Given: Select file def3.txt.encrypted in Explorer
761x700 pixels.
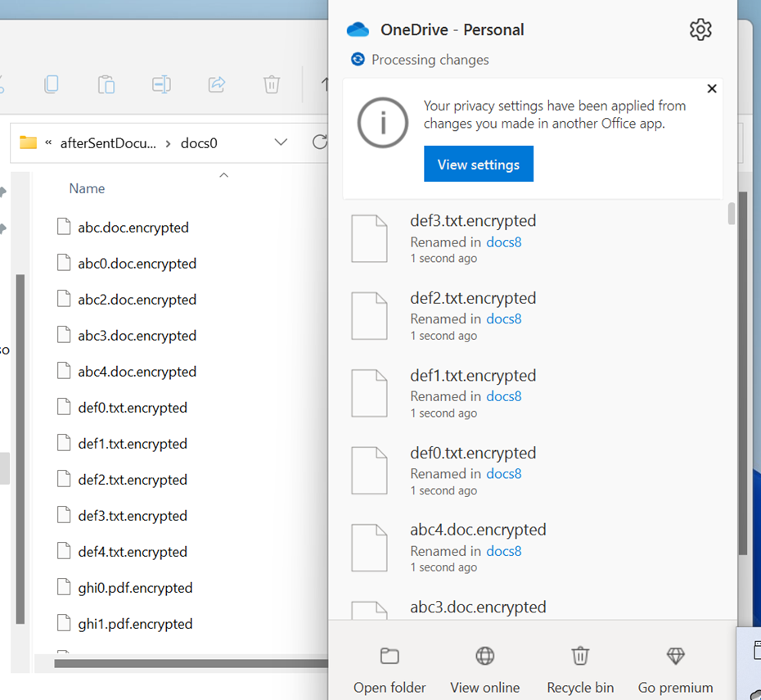Looking at the screenshot, I should coord(133,515).
